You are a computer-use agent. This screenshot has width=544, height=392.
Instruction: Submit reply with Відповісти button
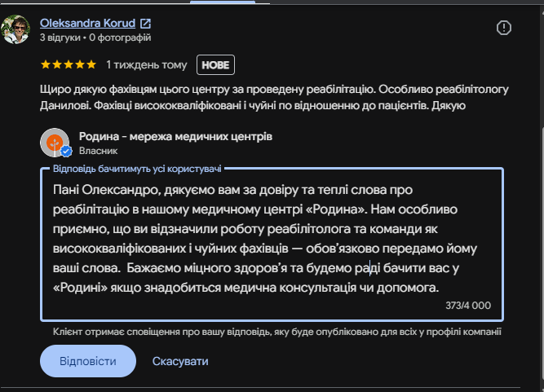point(88,361)
